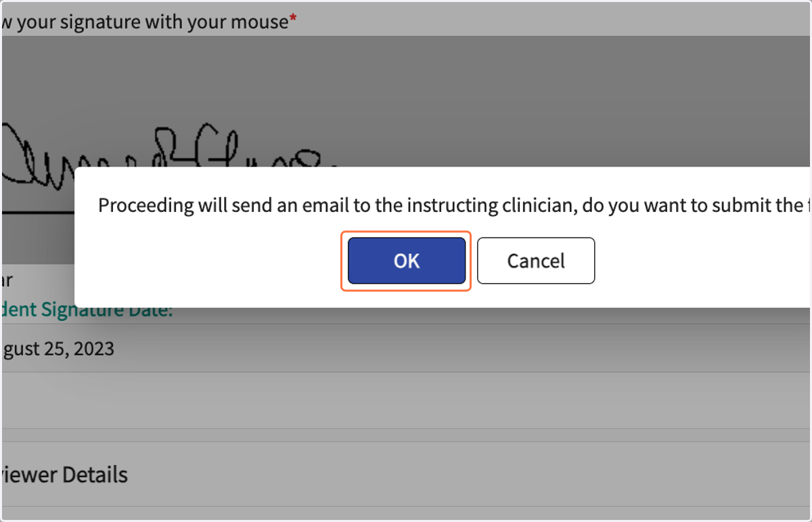This screenshot has height=522, width=812.
Task: Click the empty row under the date value
Action: pyautogui.click(x=406, y=400)
